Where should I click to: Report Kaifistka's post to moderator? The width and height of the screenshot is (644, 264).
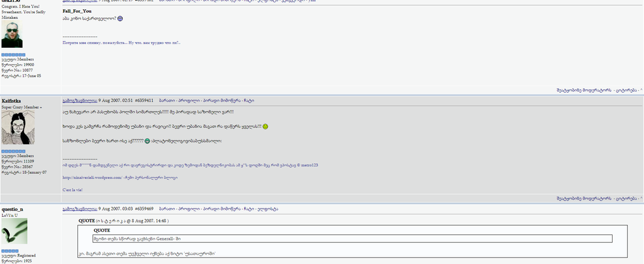(x=584, y=198)
